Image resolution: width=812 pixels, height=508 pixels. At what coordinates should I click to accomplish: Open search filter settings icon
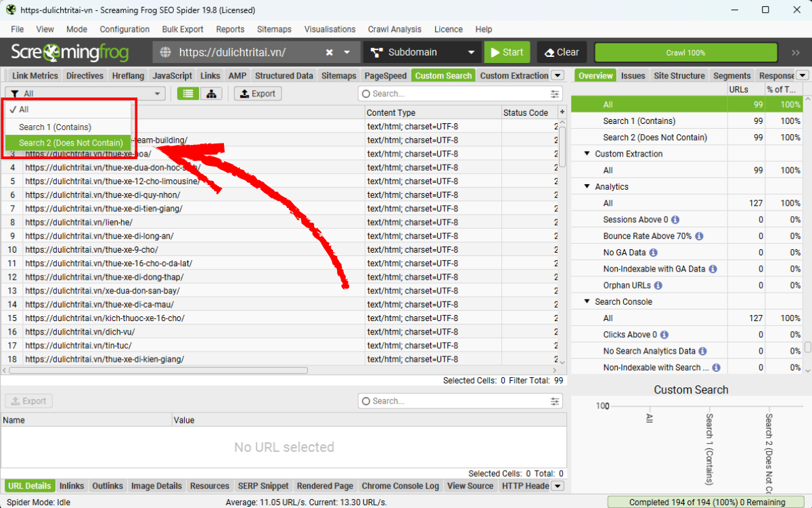point(556,94)
